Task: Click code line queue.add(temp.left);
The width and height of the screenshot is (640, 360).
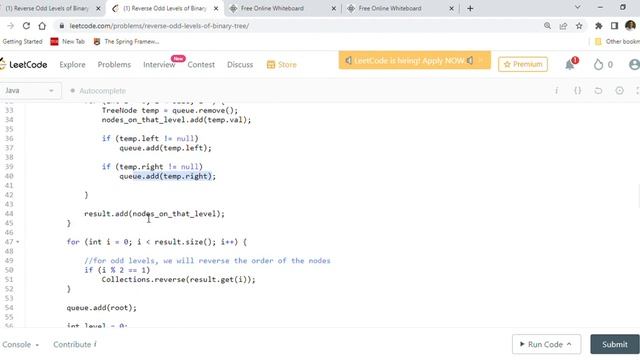Action: coord(165,148)
